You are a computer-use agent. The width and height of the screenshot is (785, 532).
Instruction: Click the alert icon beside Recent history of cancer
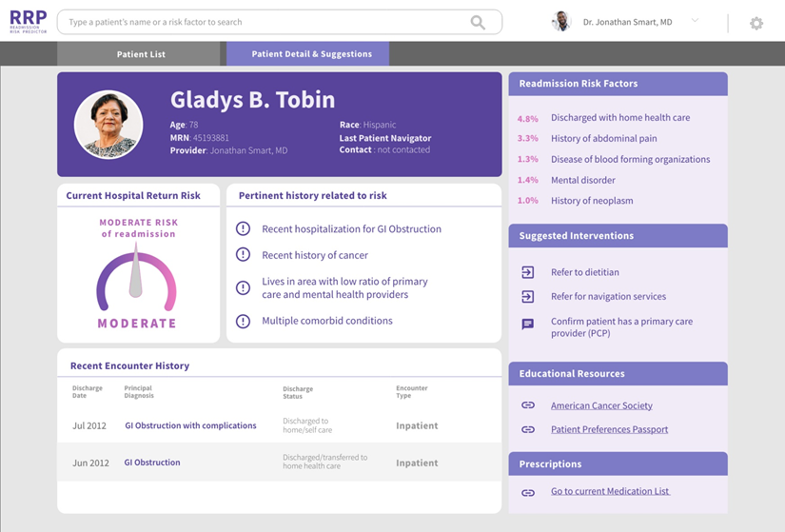click(243, 254)
